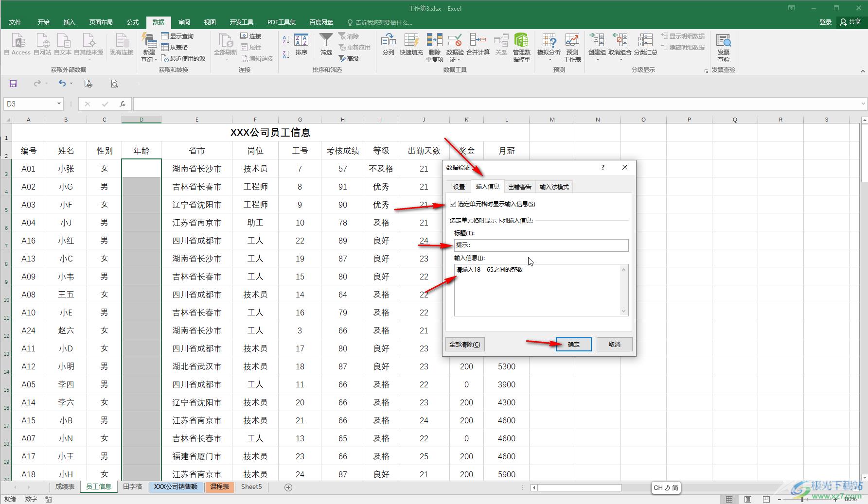Screen dimensions: 868x504
Task: Open the Ungroup (取消组合) dropdown
Action: (620, 59)
